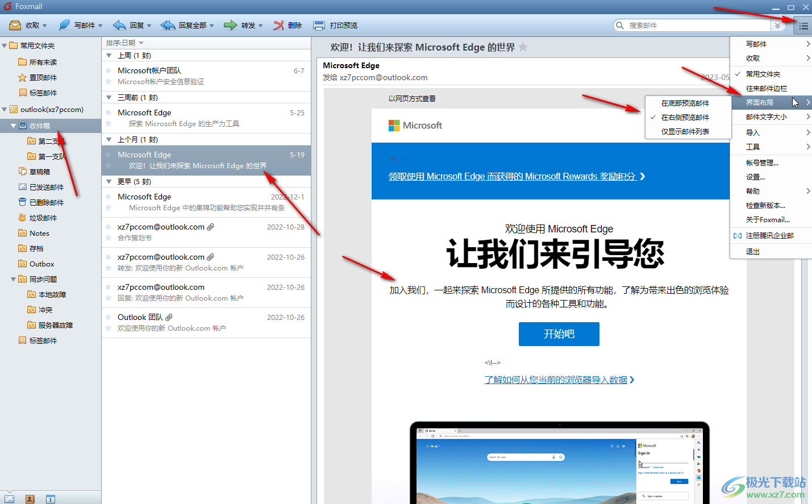Open the 回复 dropdown arrow
Image resolution: width=812 pixels, height=504 pixels.
pos(149,26)
